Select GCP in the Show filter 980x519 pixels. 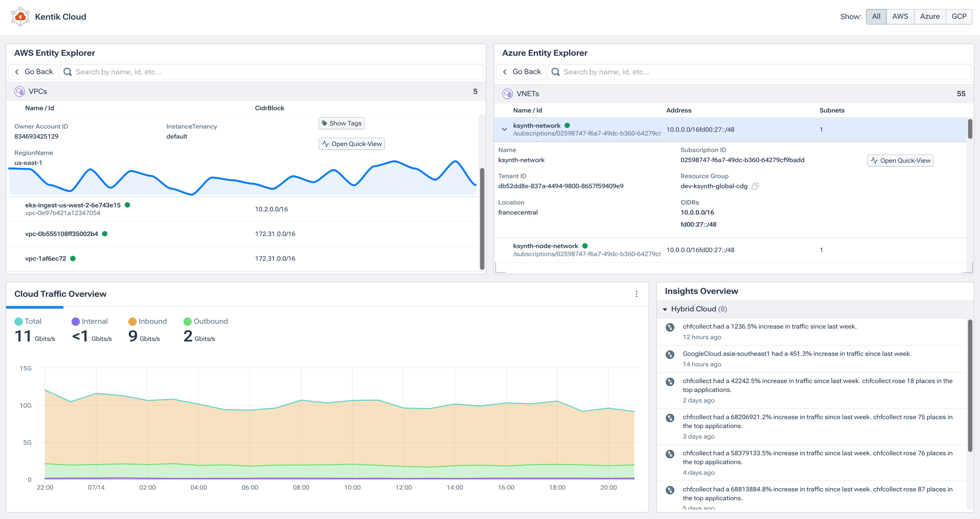click(x=959, y=16)
